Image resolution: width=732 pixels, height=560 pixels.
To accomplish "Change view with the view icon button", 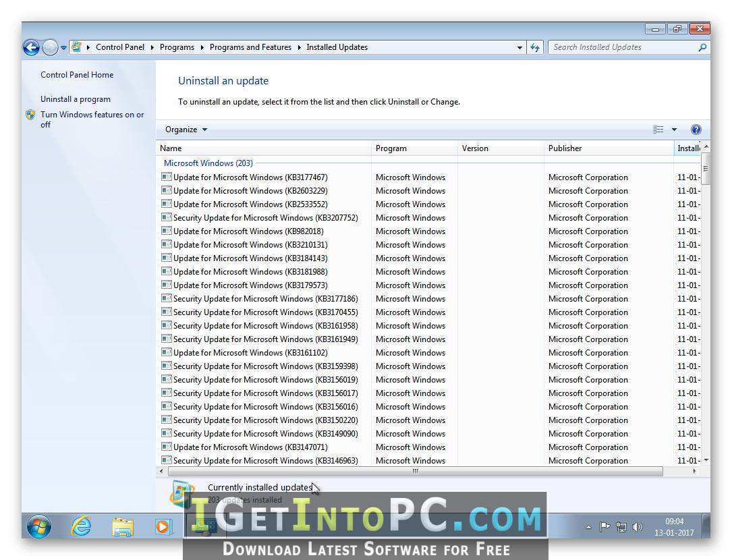I will click(x=658, y=130).
